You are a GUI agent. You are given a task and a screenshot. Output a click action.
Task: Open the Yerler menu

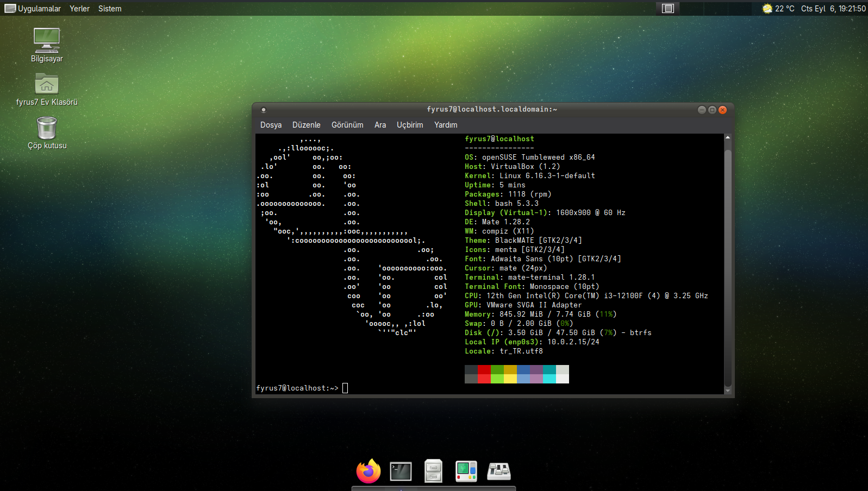[x=79, y=8]
